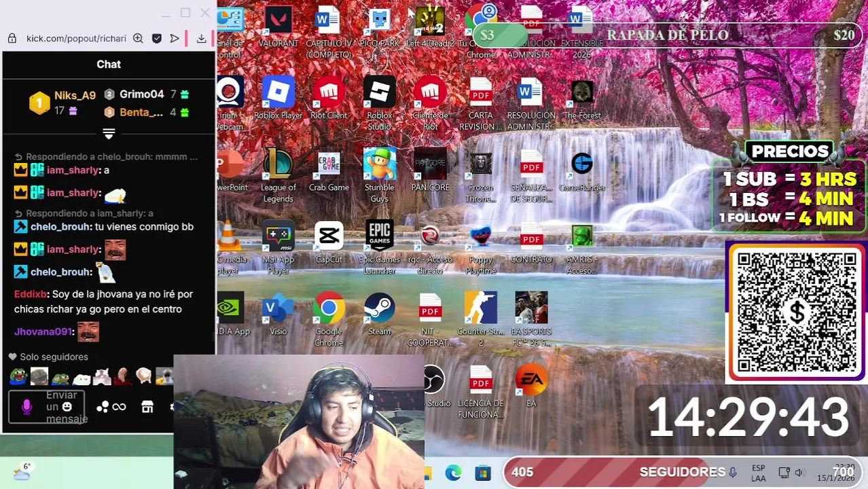Open emoji picker in message box
Image resolution: width=868 pixels, height=489 pixels.
[67, 407]
